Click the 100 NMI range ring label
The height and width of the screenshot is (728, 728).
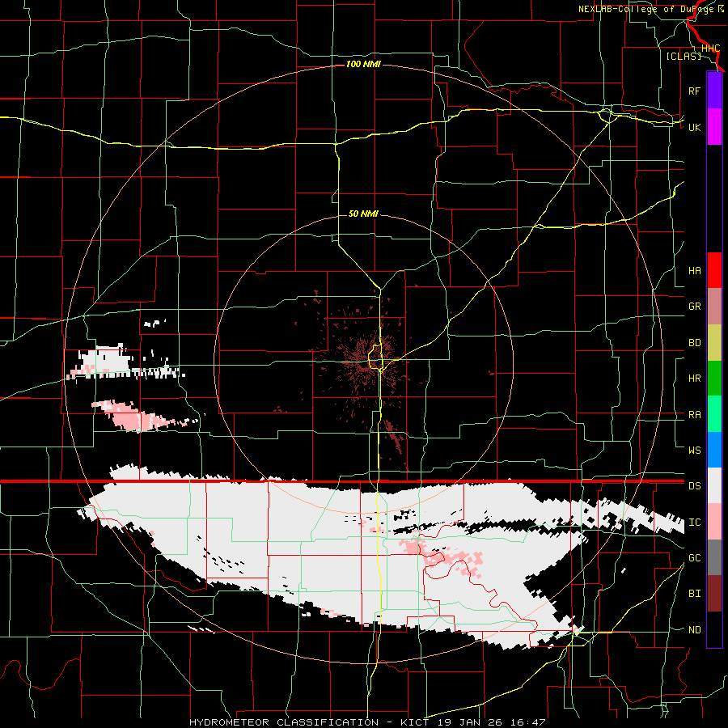pyautogui.click(x=363, y=64)
